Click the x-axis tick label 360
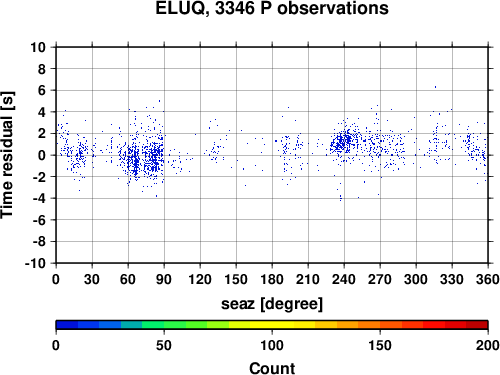 point(488,279)
